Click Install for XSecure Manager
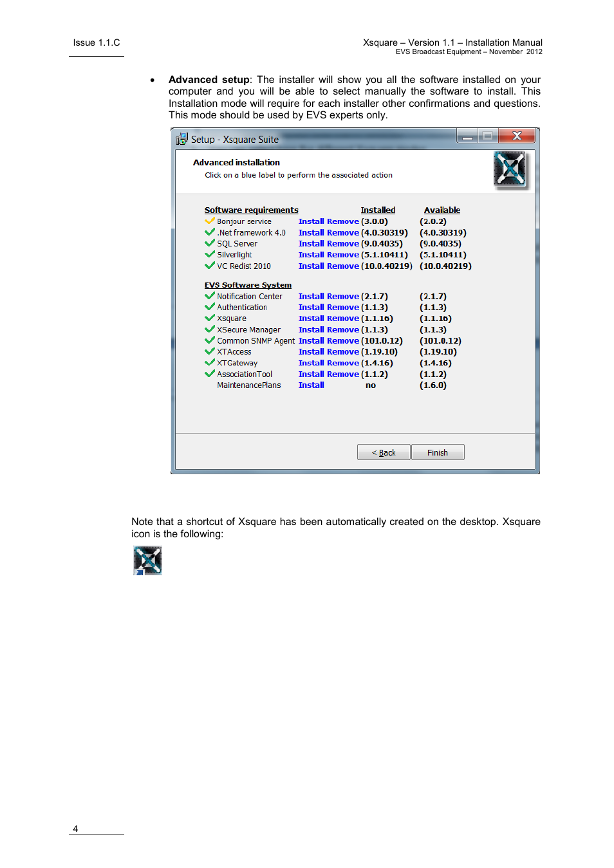The image size is (614, 868). pos(312,330)
